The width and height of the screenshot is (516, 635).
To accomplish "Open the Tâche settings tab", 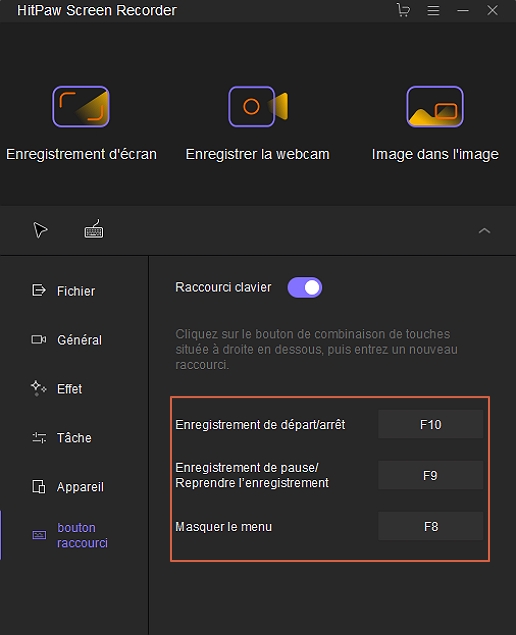I will coord(62,438).
